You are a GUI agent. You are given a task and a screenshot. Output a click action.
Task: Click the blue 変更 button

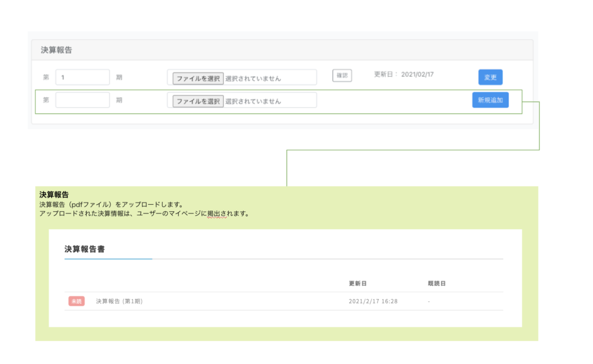(x=490, y=78)
